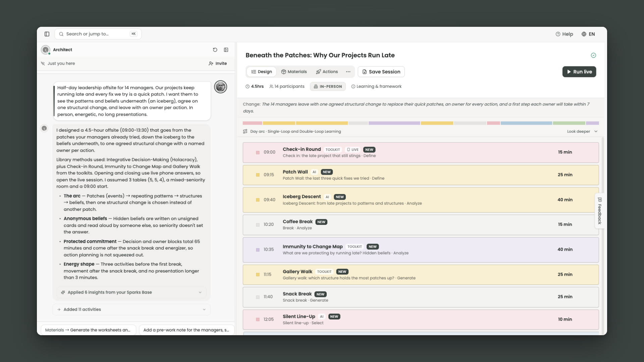Toggle the Immunity to Change Map marker
Viewport: 644px width, 362px height.
coord(258,250)
